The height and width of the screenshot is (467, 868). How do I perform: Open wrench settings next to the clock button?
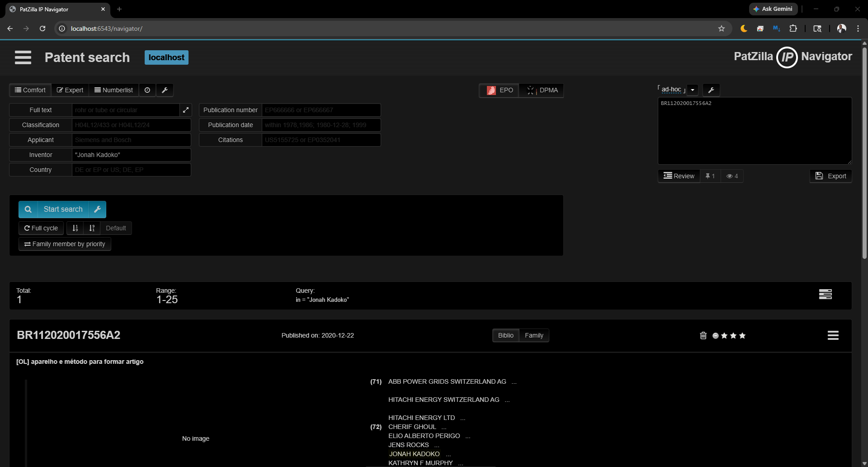click(x=165, y=90)
